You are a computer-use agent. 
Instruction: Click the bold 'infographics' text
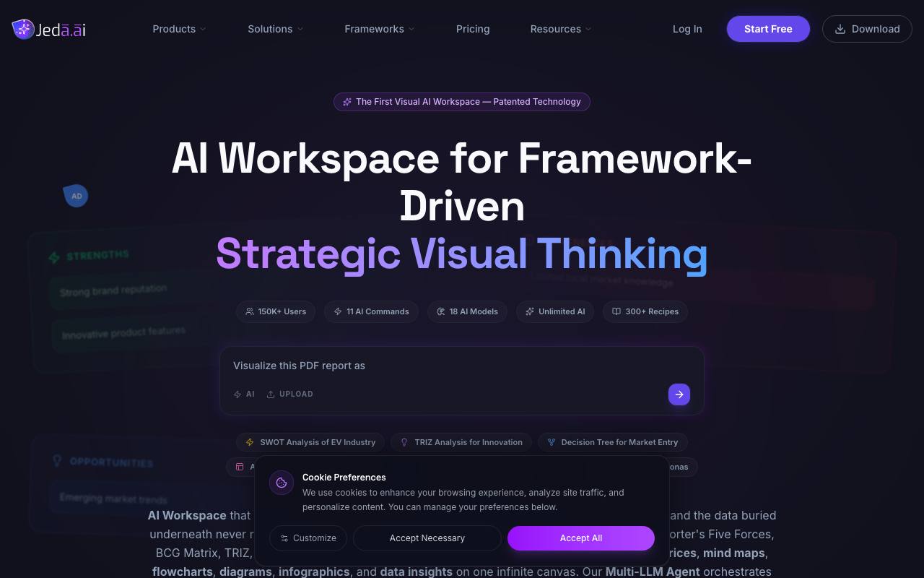click(314, 571)
